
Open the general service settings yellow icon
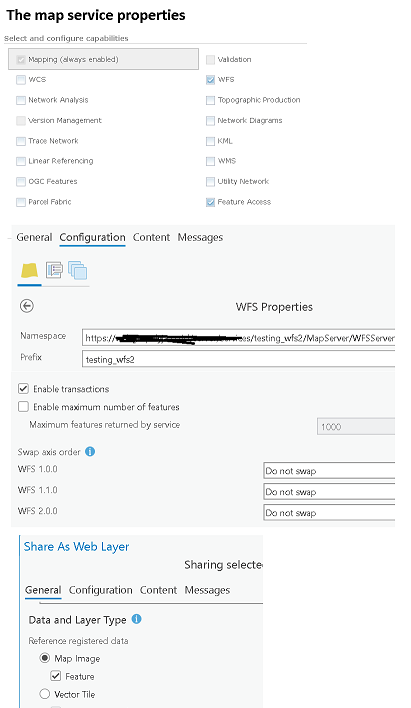coord(29,270)
